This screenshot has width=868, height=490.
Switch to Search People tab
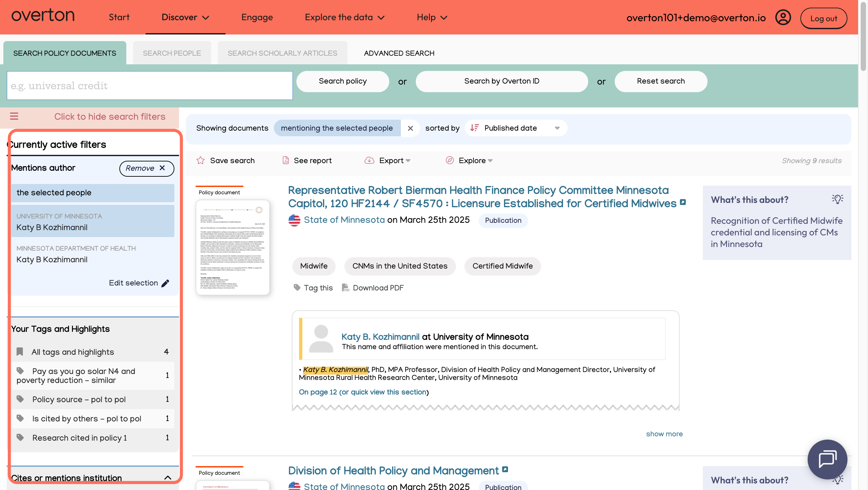[172, 53]
